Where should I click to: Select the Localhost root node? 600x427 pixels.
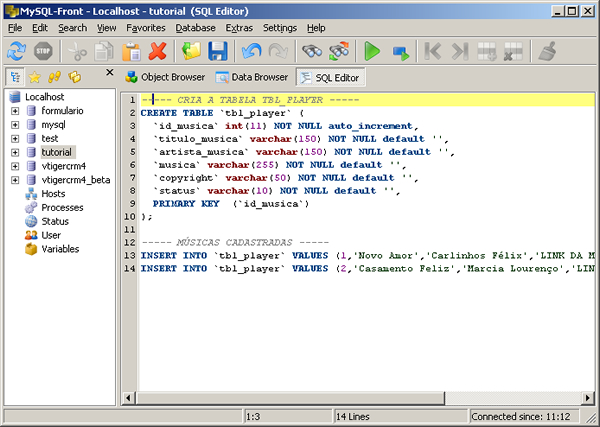44,97
